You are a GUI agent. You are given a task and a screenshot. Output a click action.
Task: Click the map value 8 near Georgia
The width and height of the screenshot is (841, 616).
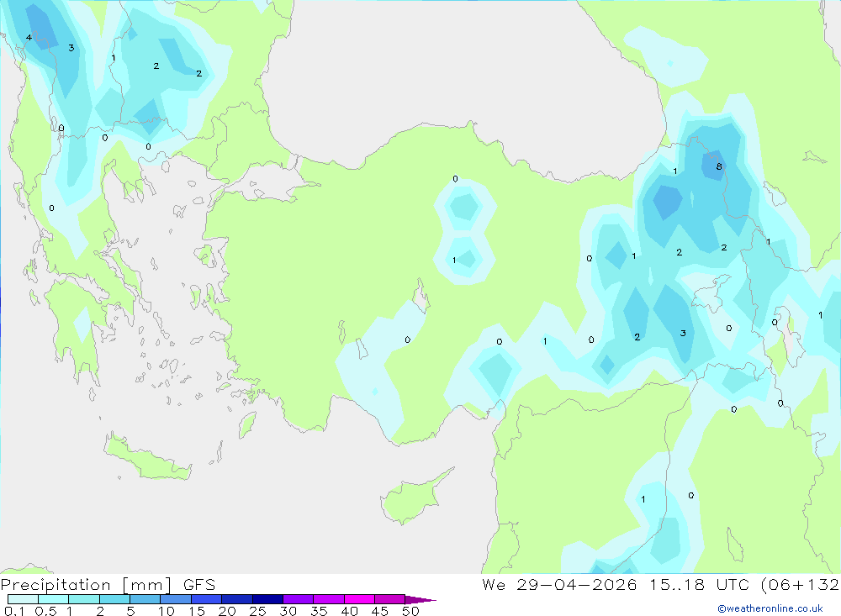click(719, 166)
